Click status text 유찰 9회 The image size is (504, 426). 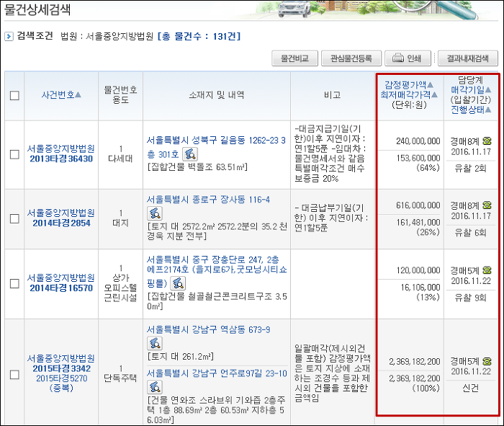click(471, 298)
